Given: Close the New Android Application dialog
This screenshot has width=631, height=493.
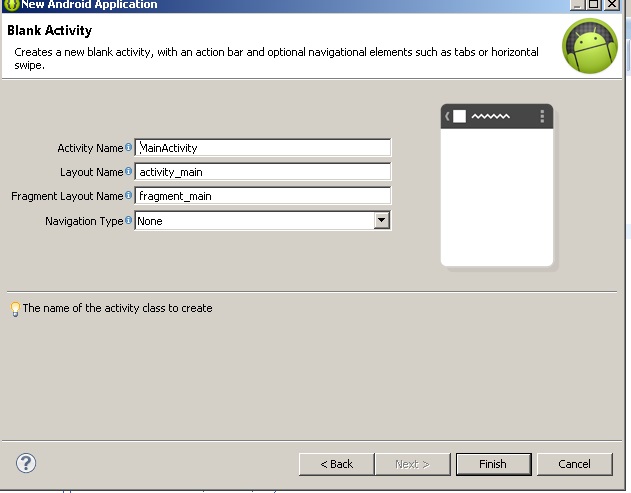Looking at the screenshot, I should pyautogui.click(x=612, y=4).
